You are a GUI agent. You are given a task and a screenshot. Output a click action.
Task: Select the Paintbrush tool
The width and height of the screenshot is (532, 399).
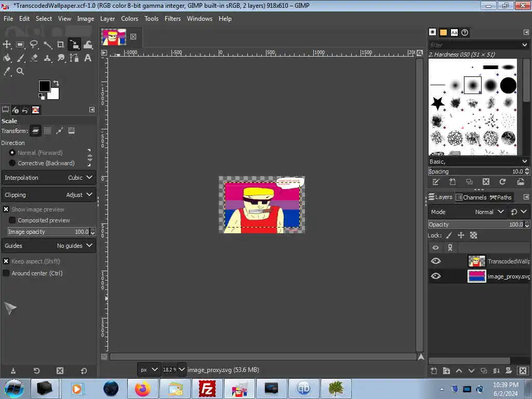point(20,58)
